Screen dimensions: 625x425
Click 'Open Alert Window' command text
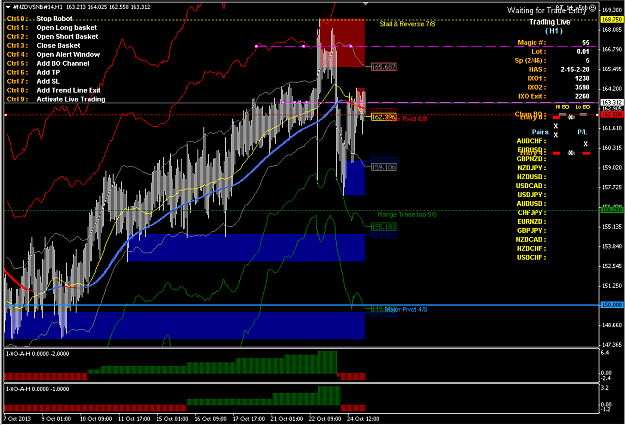click(x=68, y=55)
